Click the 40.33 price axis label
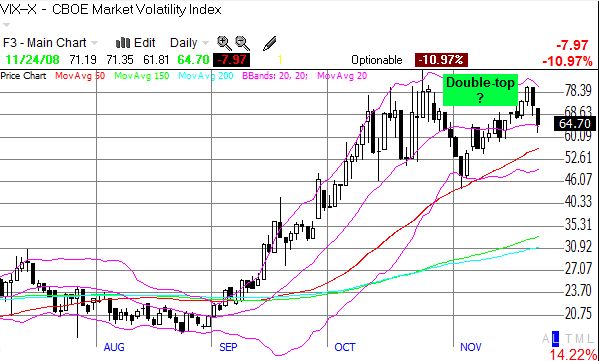This screenshot has height=361, width=599. coord(578,202)
